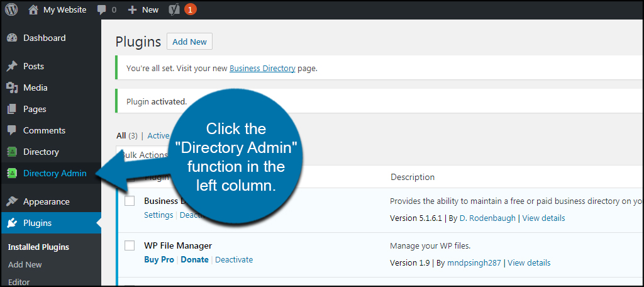Click the Plugins page heading
Image resolution: width=644 pixels, height=287 pixels.
[x=138, y=42]
